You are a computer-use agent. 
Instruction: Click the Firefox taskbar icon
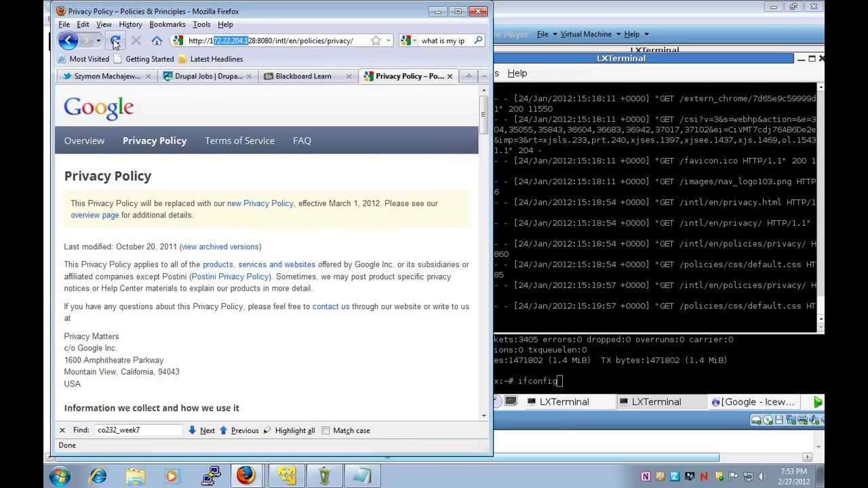tap(245, 476)
